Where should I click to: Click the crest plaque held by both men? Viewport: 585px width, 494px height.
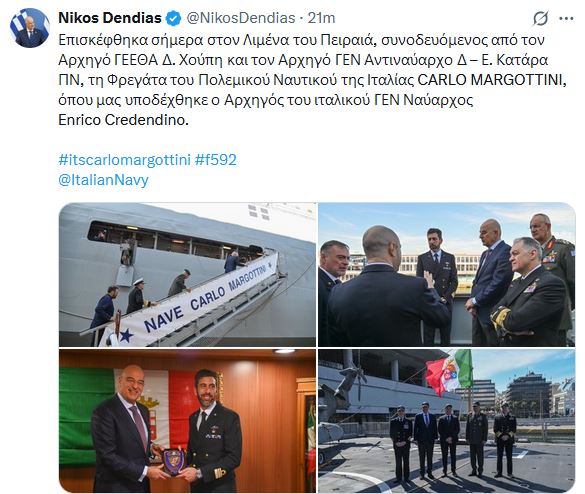point(173,462)
